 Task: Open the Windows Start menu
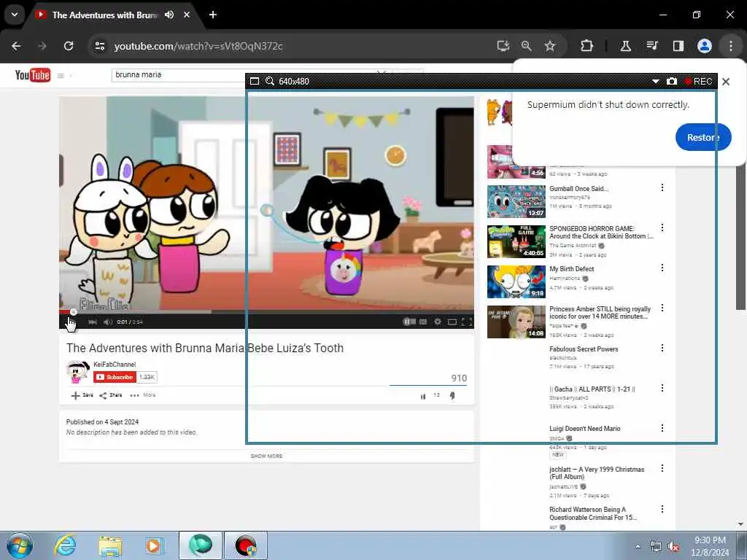tap(19, 545)
